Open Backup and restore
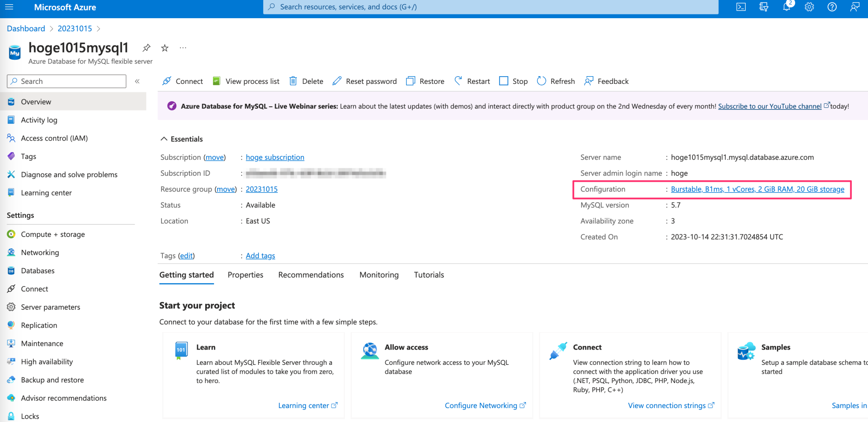Image resolution: width=868 pixels, height=422 pixels. 52,380
